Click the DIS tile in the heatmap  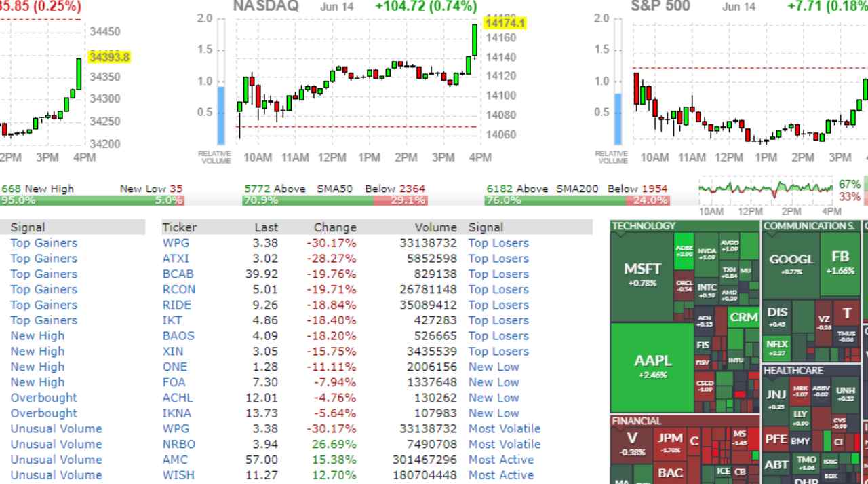point(777,316)
